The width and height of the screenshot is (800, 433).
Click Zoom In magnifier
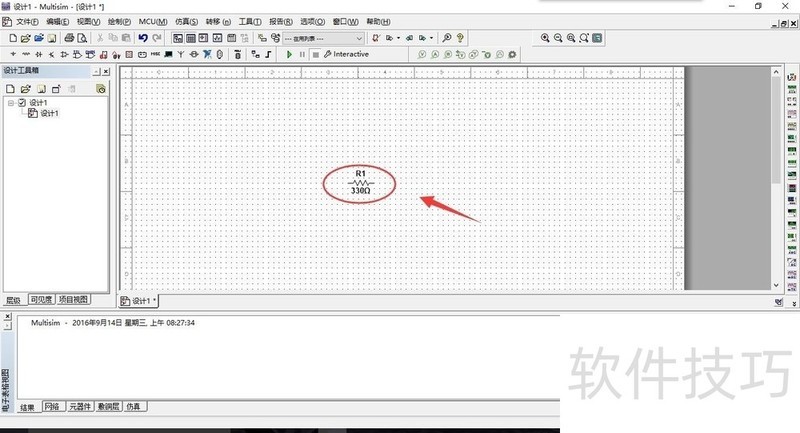pyautogui.click(x=545, y=38)
